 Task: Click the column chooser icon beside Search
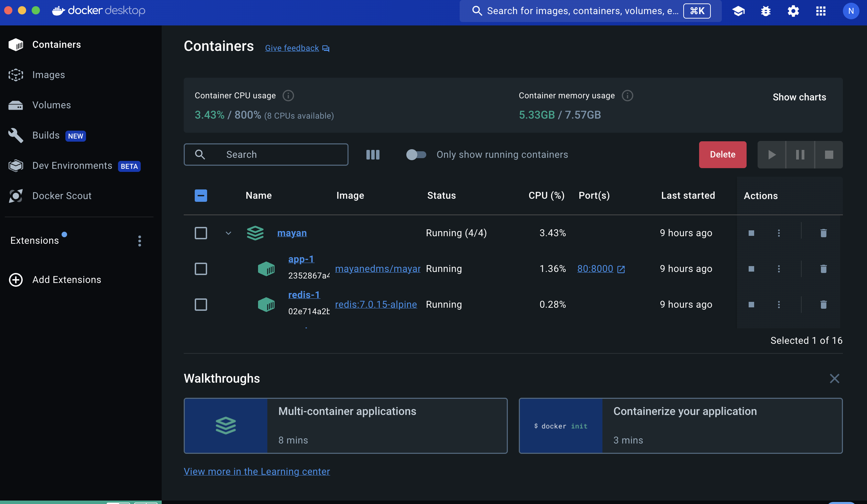click(373, 154)
